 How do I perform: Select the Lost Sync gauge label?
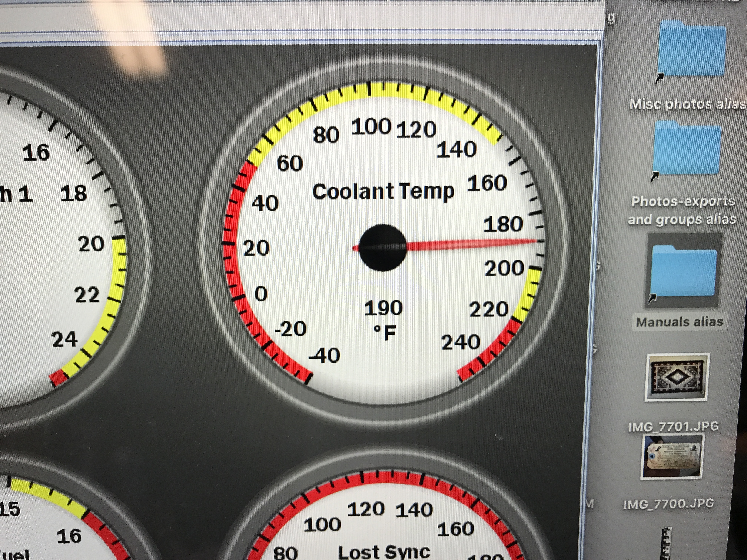pyautogui.click(x=384, y=552)
